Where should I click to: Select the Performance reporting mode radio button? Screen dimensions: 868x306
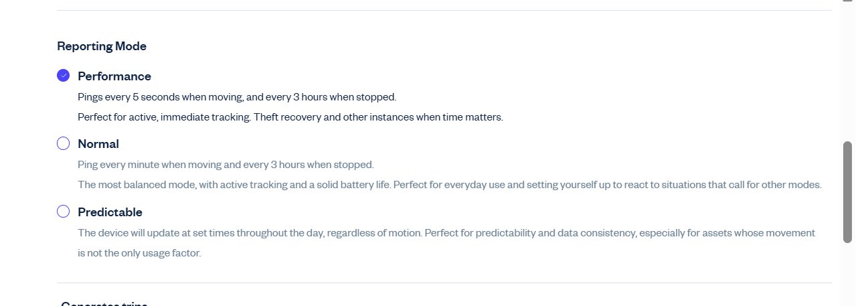coord(63,76)
